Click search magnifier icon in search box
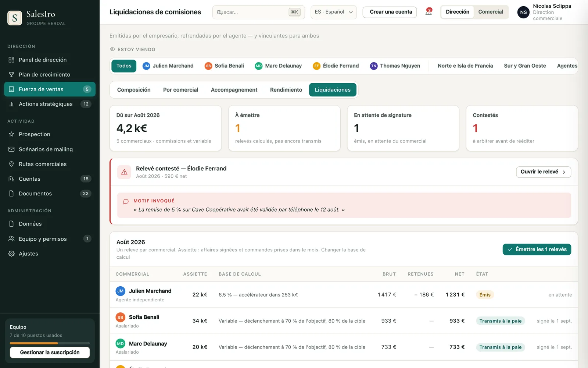588x368 pixels. (219, 12)
